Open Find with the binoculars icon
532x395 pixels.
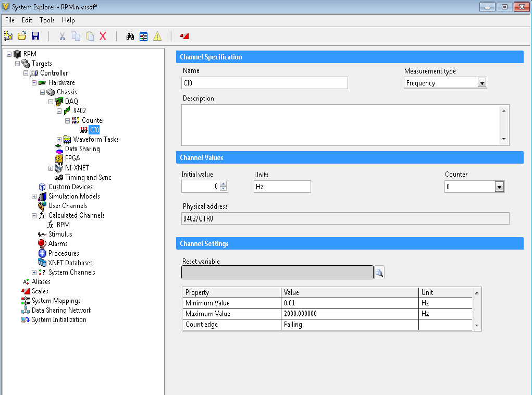pyautogui.click(x=130, y=36)
